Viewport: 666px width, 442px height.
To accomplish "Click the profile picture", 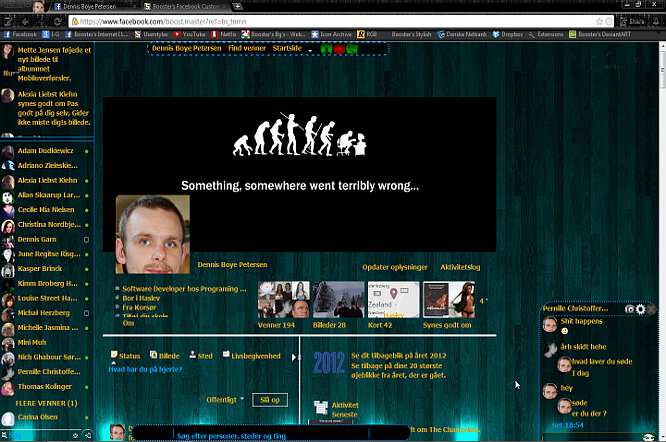I will pyautogui.click(x=153, y=234).
